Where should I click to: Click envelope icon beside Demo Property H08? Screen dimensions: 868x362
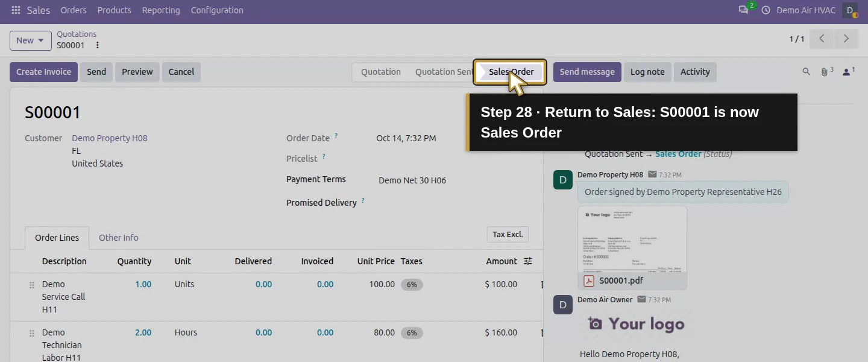tap(652, 174)
